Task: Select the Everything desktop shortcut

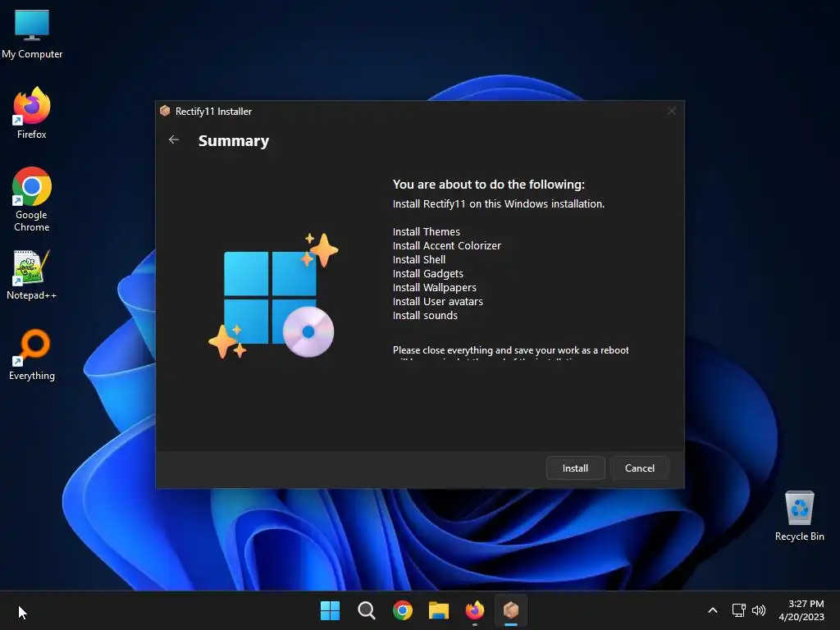Action: click(x=32, y=354)
